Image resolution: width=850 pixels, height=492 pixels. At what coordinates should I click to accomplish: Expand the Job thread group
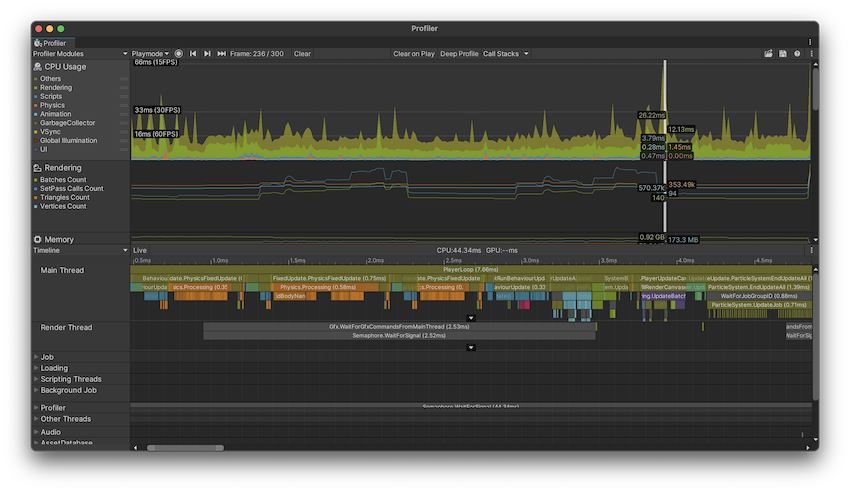36,357
